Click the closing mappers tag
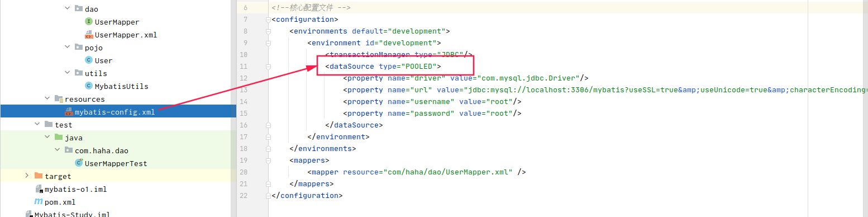Image resolution: width=868 pixels, height=217 pixels. 311,184
